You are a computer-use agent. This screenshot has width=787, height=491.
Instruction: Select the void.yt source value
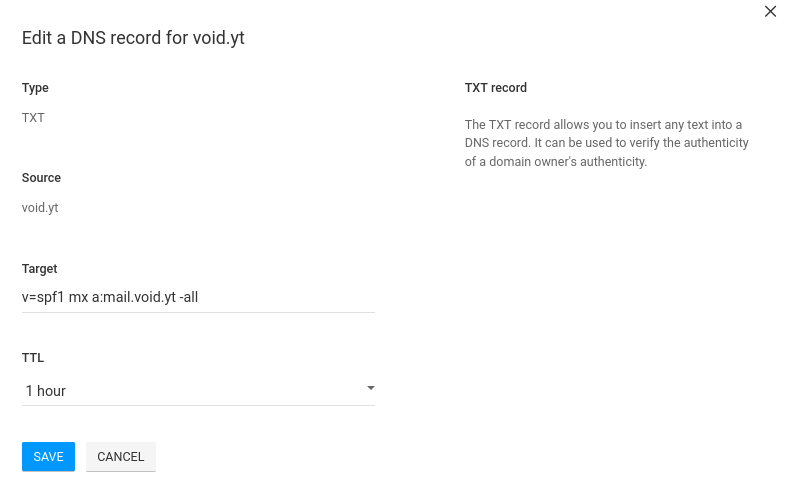(41, 208)
